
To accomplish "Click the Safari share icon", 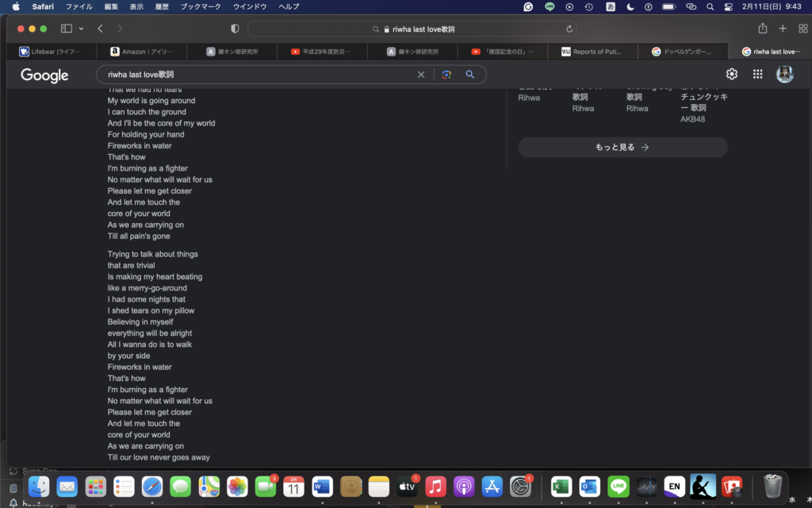I will coord(763,29).
